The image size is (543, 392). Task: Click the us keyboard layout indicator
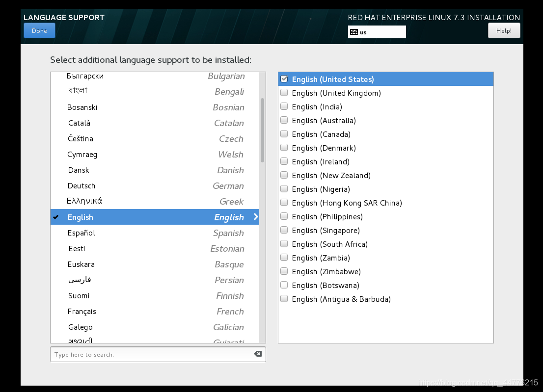click(377, 32)
